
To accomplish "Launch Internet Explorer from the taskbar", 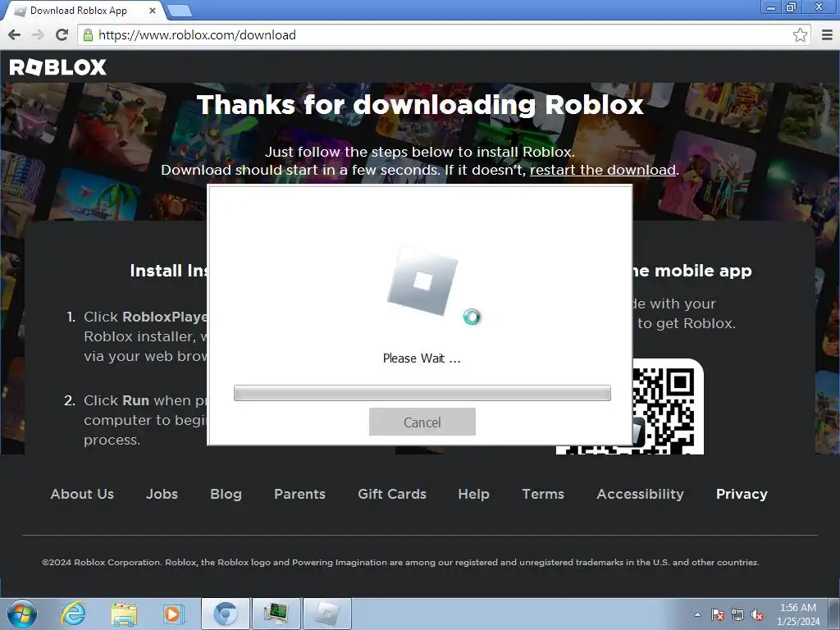I will tap(73, 614).
